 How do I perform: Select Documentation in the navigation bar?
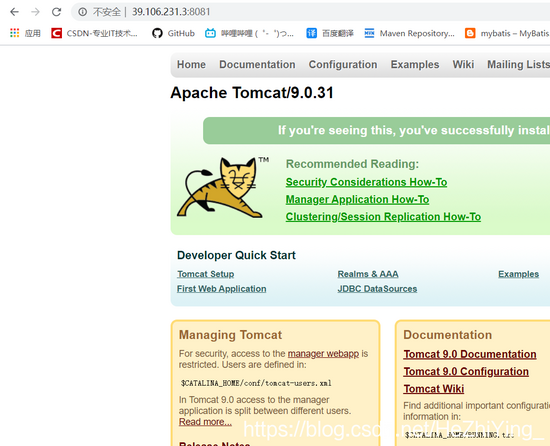(x=257, y=65)
